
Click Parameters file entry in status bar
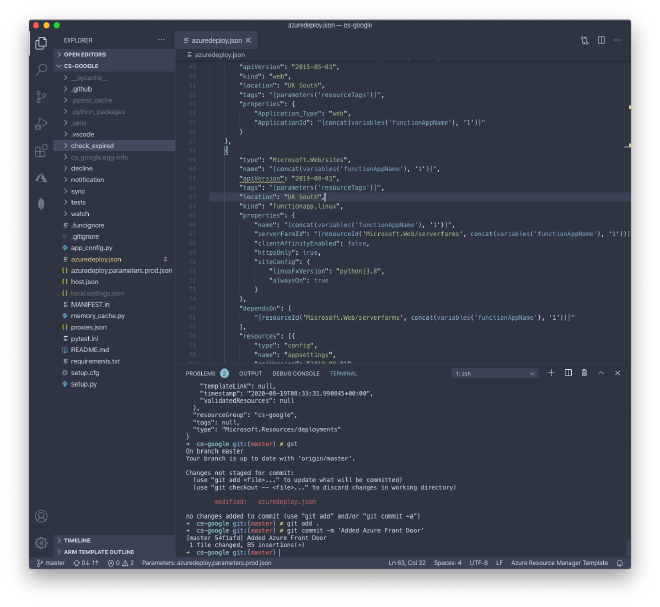207,563
